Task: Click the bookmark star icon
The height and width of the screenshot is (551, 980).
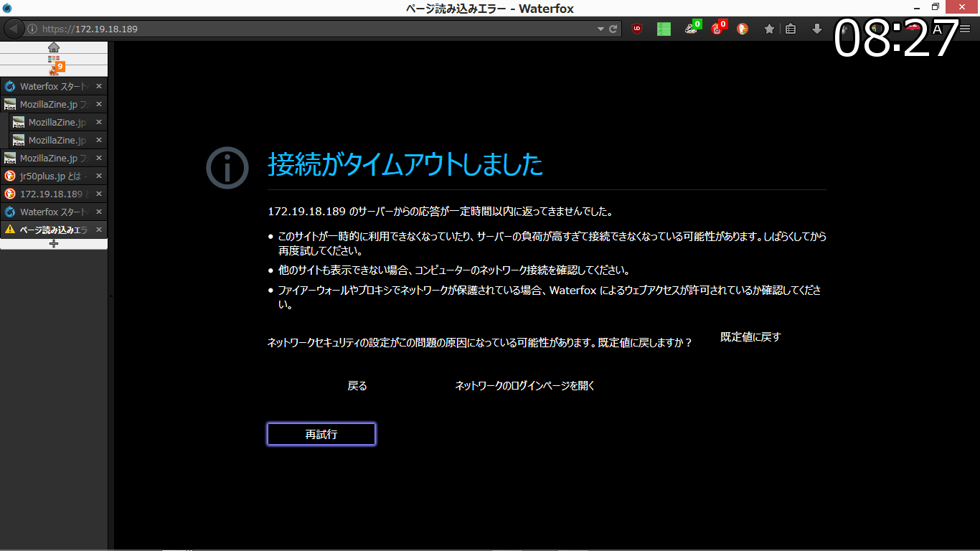Action: pos(769,29)
